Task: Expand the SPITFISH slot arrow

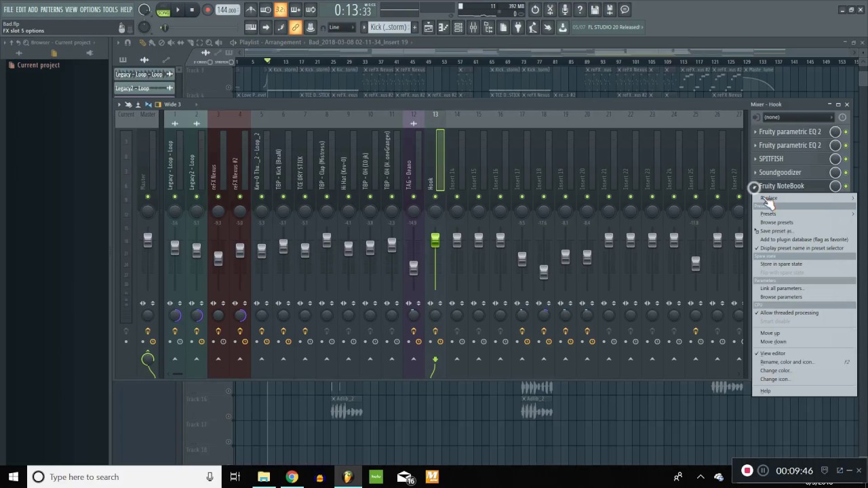Action: click(x=755, y=159)
